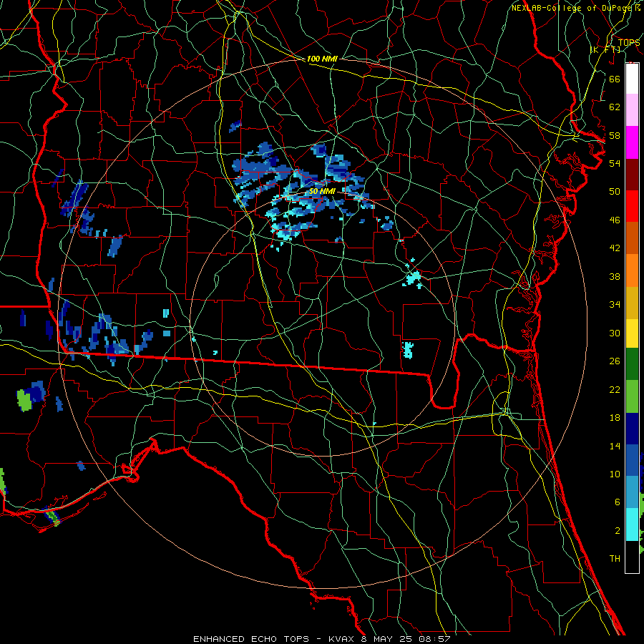
Task: Click the 'KVAX' radar site identifier
Action: (x=341, y=639)
